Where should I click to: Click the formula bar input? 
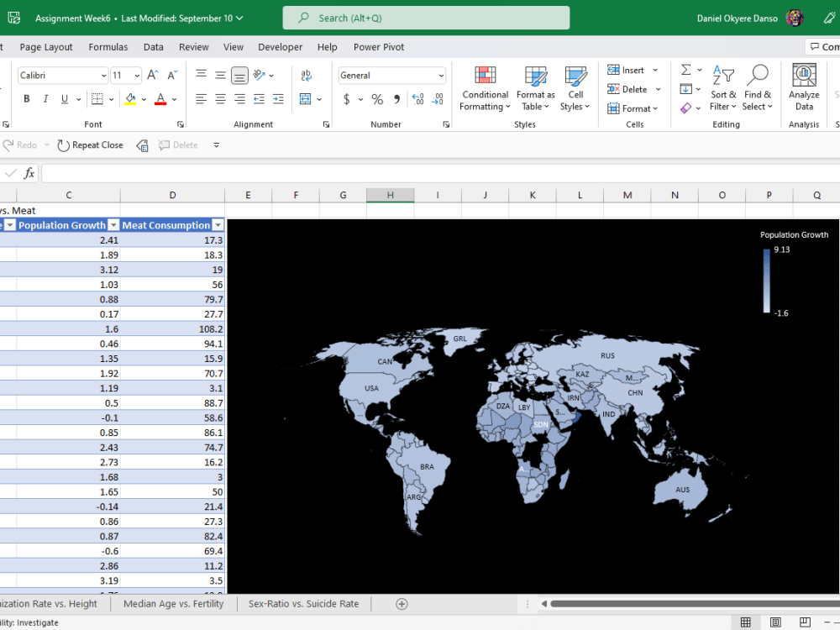(440, 173)
